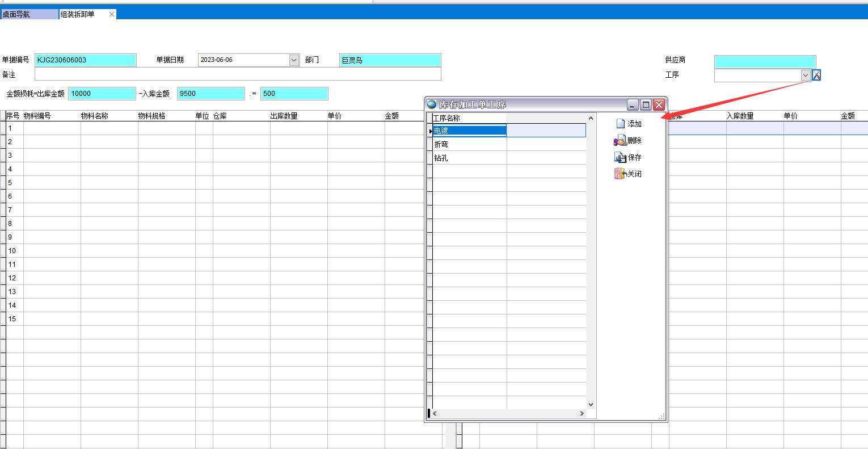This screenshot has width=868, height=449.
Task: Click the tools icon beside 工序 dropdown
Action: [x=816, y=75]
